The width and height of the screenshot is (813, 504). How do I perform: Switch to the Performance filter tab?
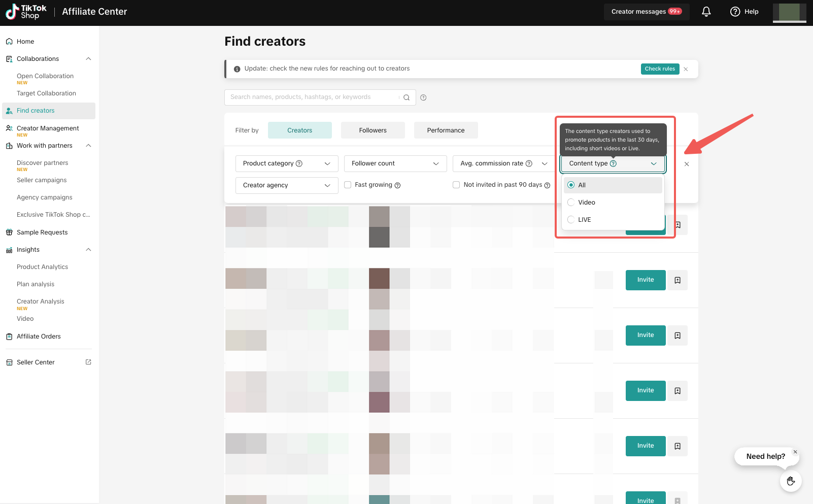click(446, 130)
